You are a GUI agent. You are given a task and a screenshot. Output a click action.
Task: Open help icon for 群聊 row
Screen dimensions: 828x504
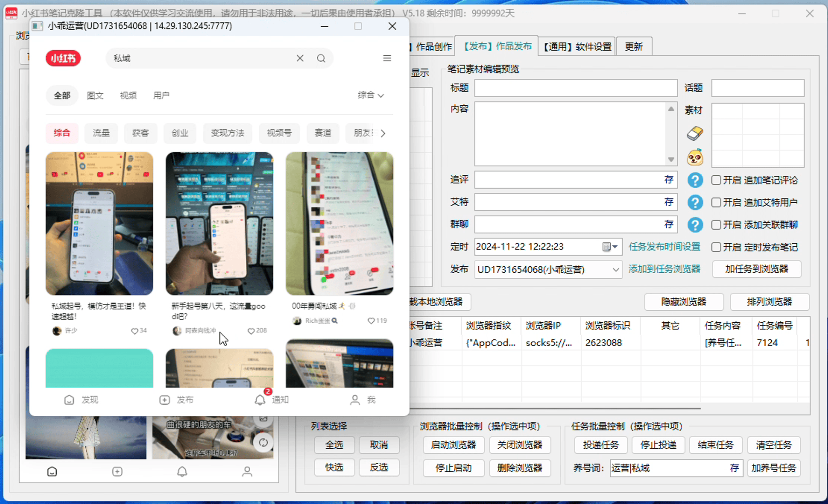tap(695, 225)
